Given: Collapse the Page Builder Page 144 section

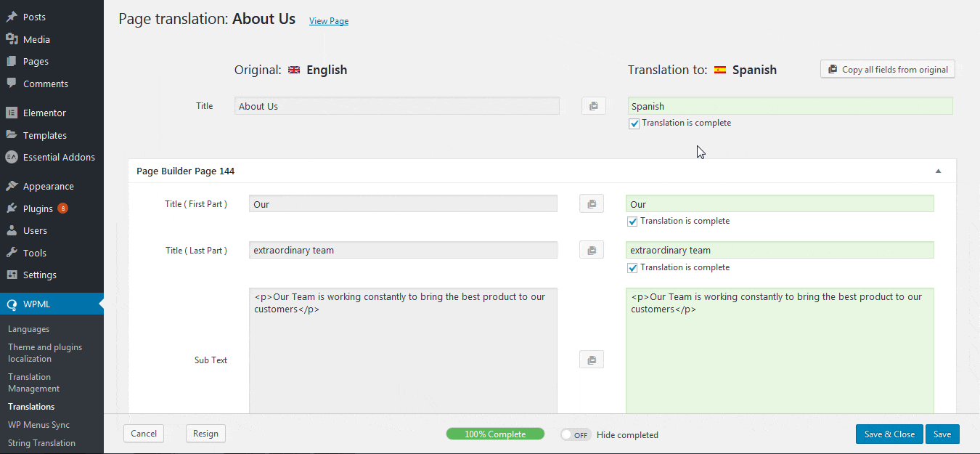Looking at the screenshot, I should pos(938,171).
